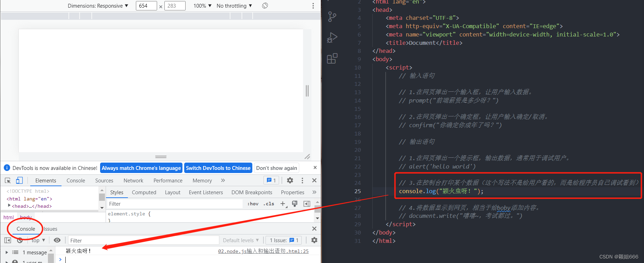The width and height of the screenshot is (644, 263).
Task: Click Switch DevTools to Chinese button
Action: click(x=218, y=168)
